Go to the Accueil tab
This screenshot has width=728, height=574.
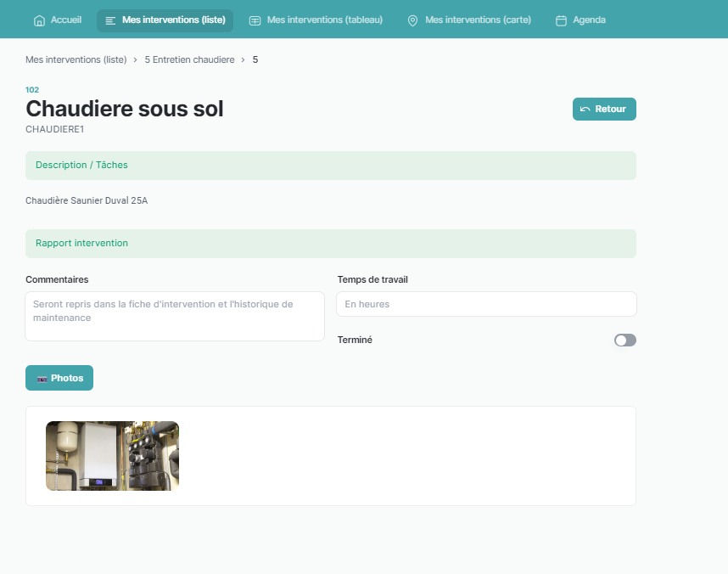[66, 20]
